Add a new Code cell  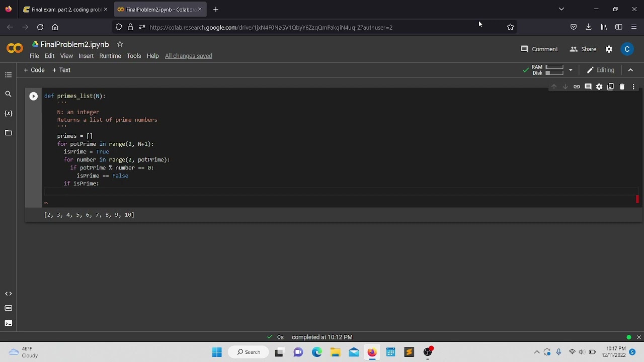point(34,70)
